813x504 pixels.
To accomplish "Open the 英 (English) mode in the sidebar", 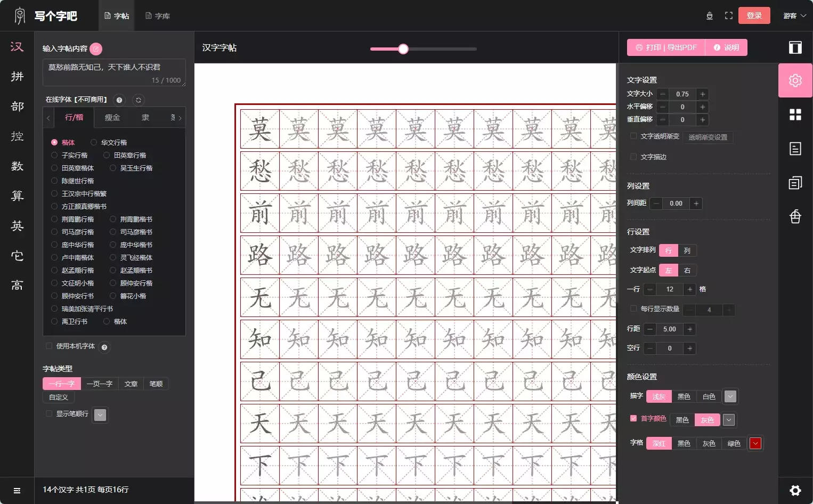I will click(x=17, y=225).
